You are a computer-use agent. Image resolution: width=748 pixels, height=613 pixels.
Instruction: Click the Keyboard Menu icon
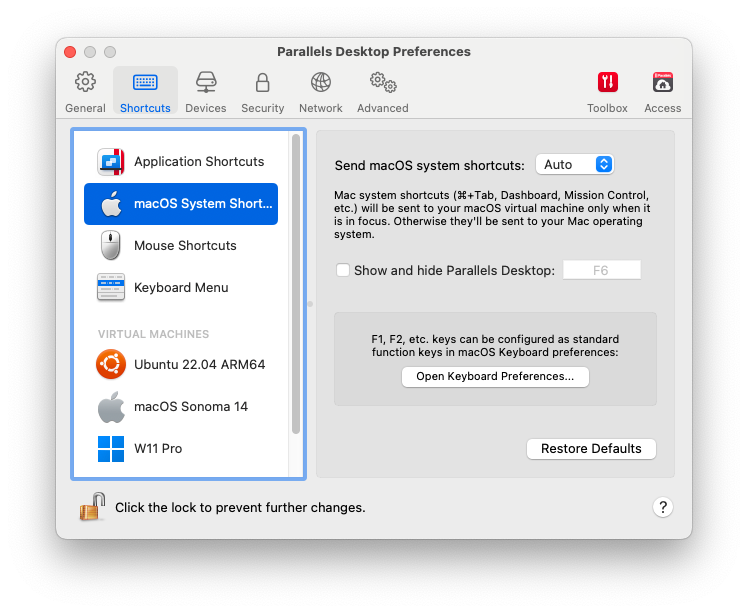111,288
